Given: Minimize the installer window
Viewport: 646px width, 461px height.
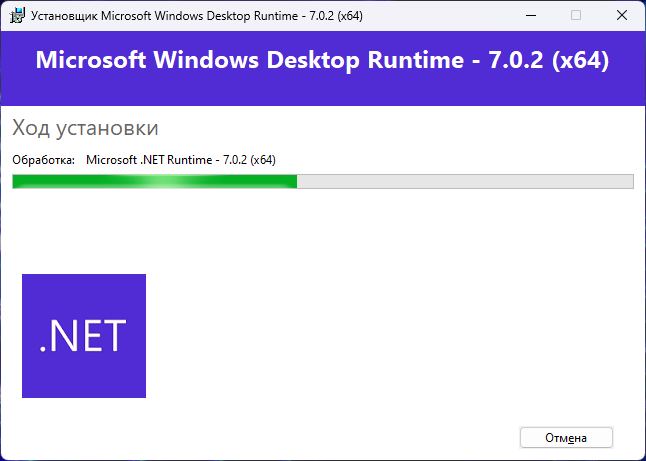Looking at the screenshot, I should pyautogui.click(x=531, y=16).
